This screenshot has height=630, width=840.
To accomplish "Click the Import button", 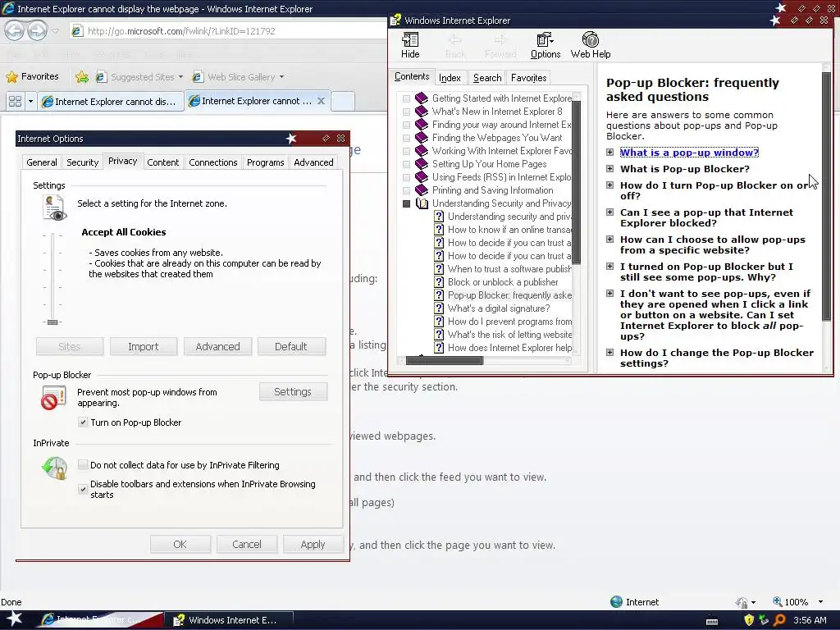I will (143, 347).
